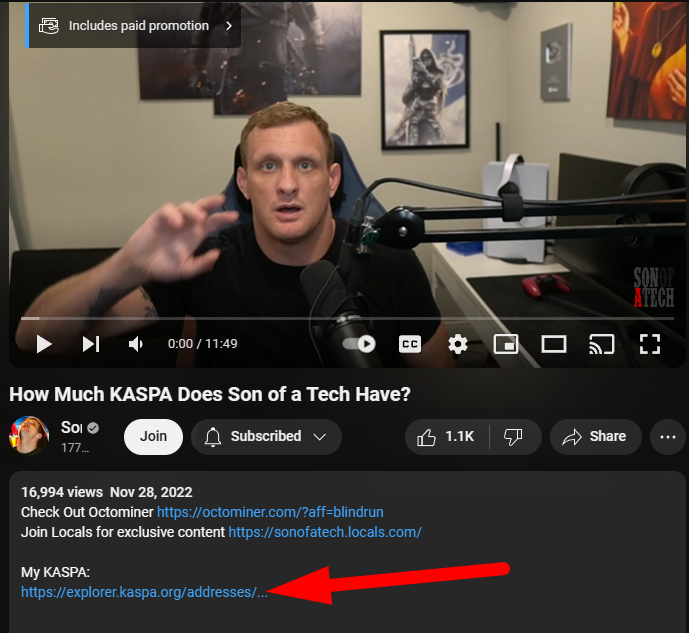
Task: Play the video
Action: [44, 344]
